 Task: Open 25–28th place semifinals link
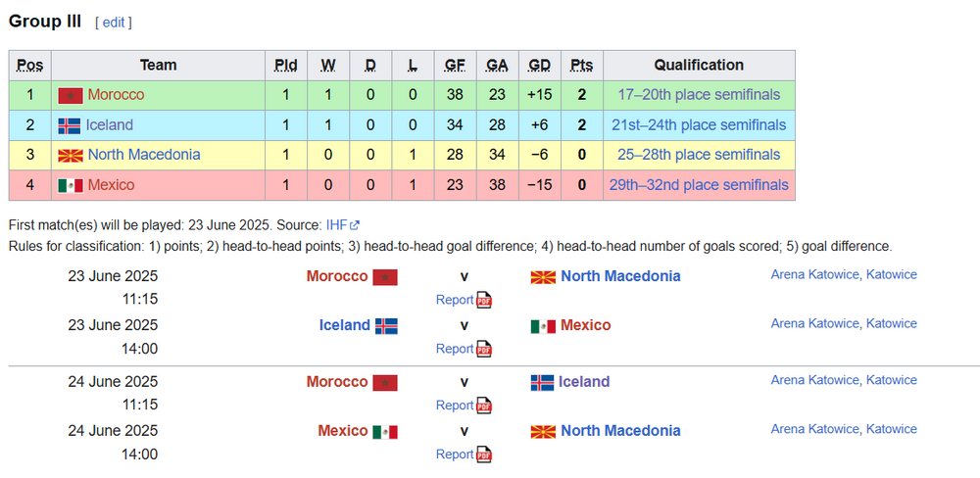(x=699, y=155)
